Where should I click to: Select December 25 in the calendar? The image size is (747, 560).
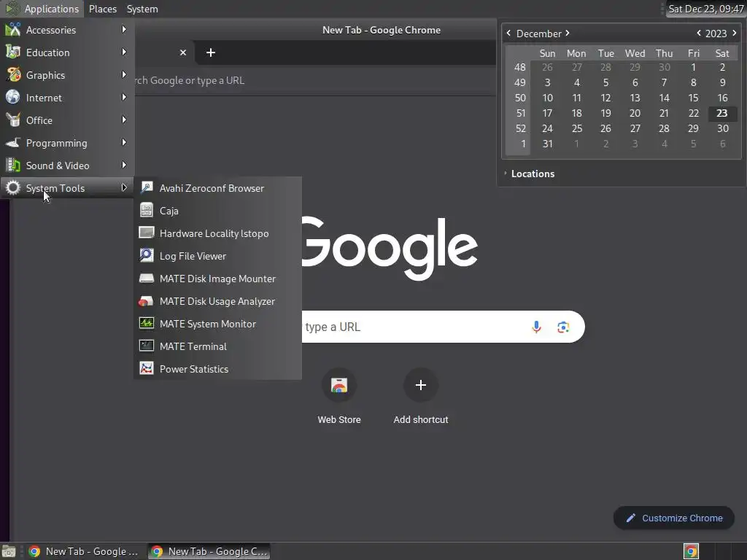(576, 128)
